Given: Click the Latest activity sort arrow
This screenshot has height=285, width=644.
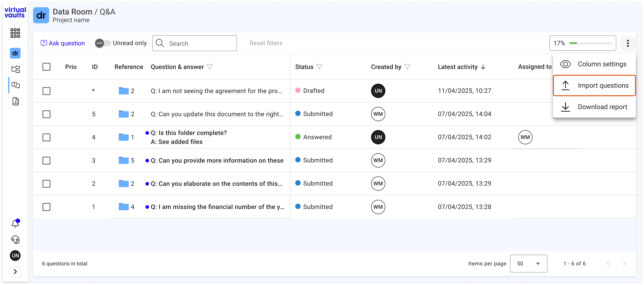Looking at the screenshot, I should 483,67.
